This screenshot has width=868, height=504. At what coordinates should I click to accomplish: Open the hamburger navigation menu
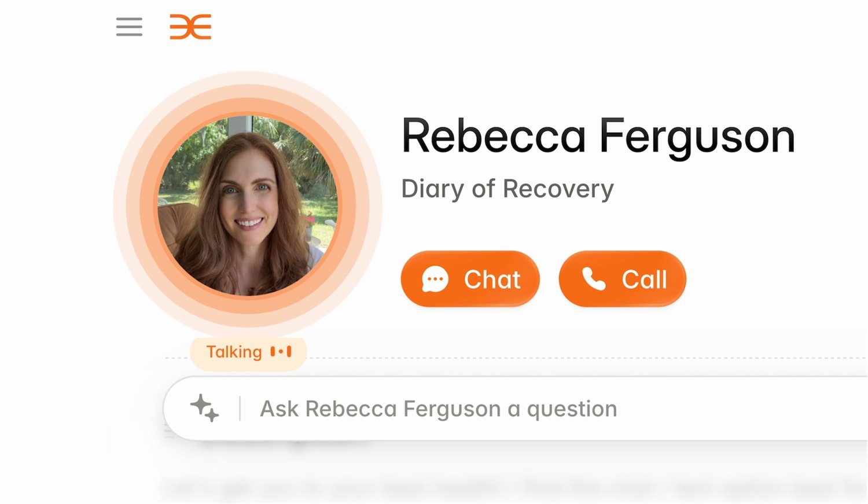pos(129,27)
